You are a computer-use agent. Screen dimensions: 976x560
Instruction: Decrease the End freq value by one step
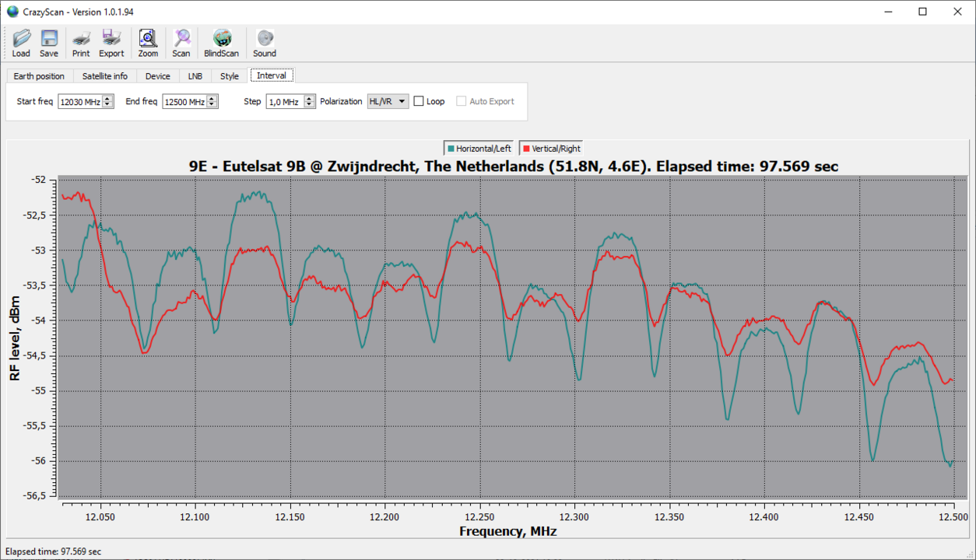click(x=212, y=105)
